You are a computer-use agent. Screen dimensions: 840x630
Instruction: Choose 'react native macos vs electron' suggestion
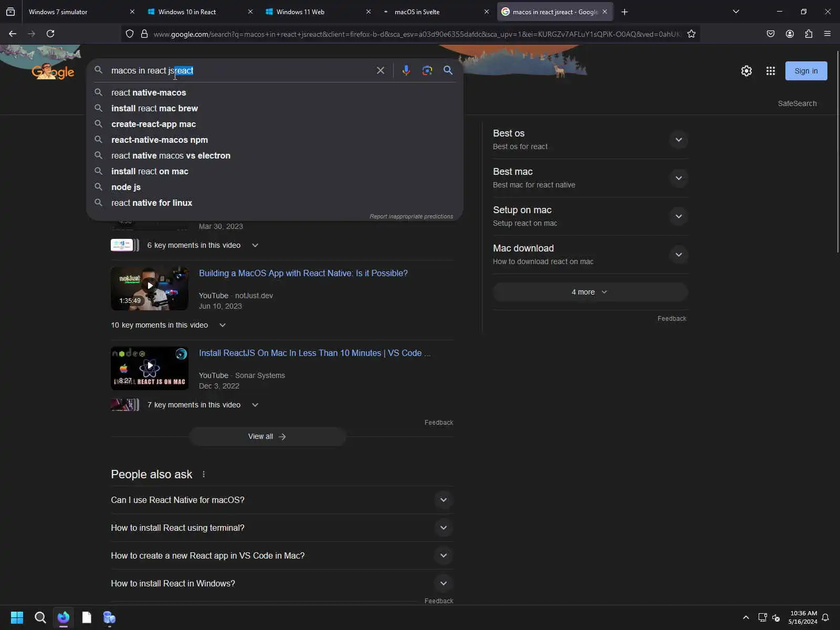click(x=275, y=155)
